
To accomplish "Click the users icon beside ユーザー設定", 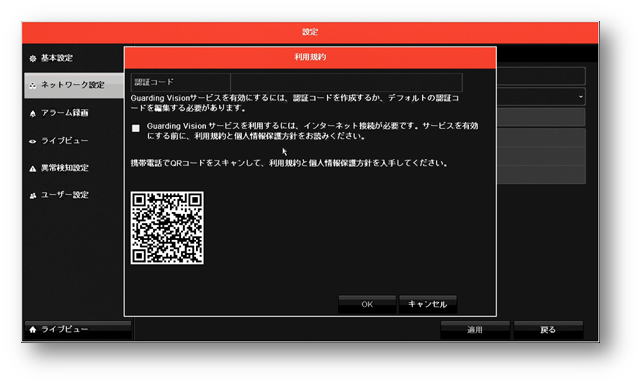I will tap(33, 195).
